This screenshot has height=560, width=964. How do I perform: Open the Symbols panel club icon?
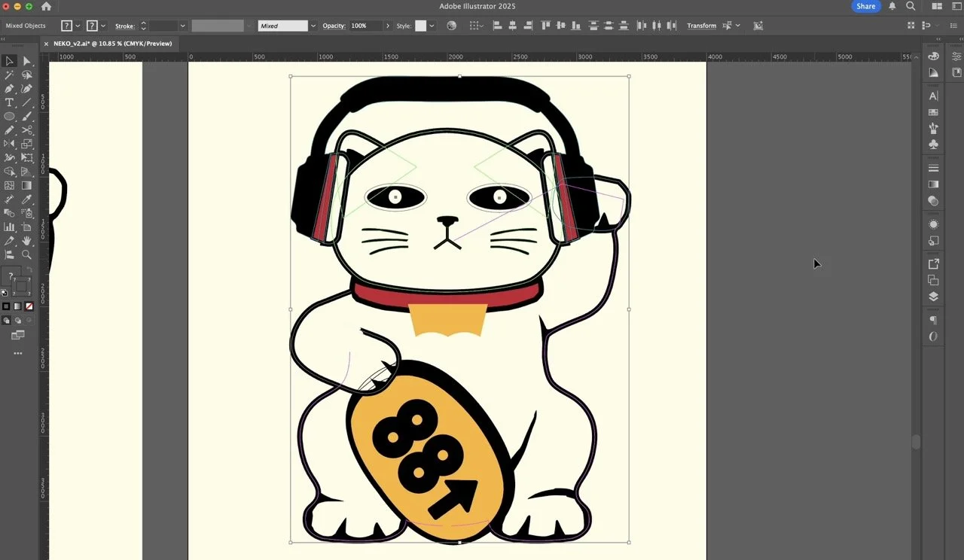933,145
